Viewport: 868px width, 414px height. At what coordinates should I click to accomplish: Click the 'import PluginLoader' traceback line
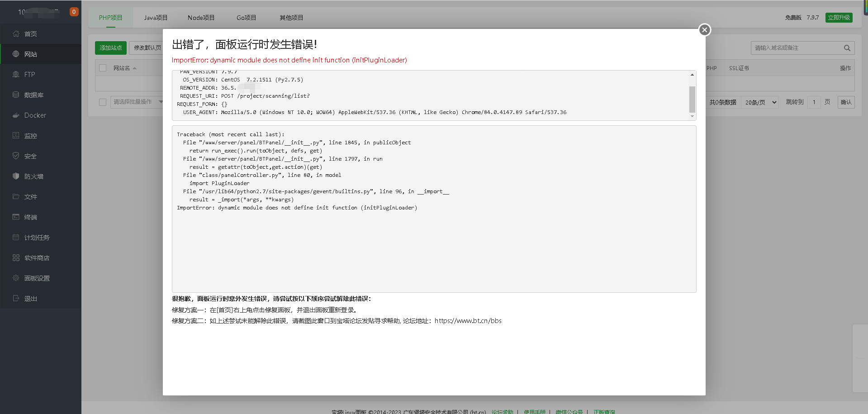(x=219, y=183)
